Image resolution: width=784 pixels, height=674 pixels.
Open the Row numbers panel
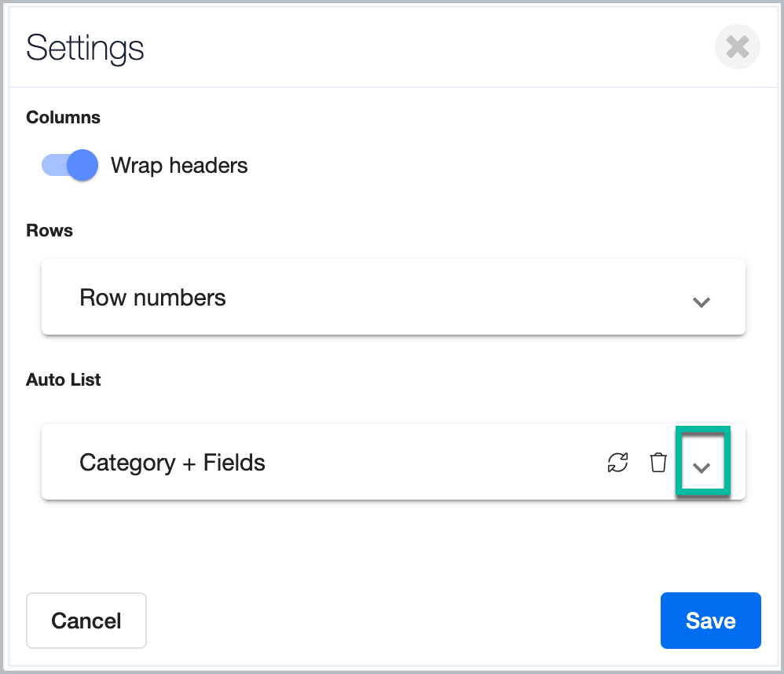pos(394,297)
